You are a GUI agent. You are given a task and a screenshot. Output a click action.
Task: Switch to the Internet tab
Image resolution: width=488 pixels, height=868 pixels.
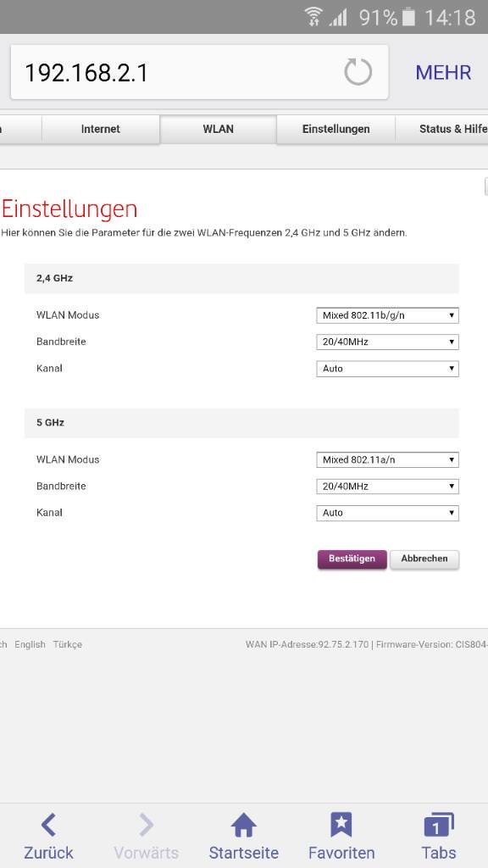(101, 129)
